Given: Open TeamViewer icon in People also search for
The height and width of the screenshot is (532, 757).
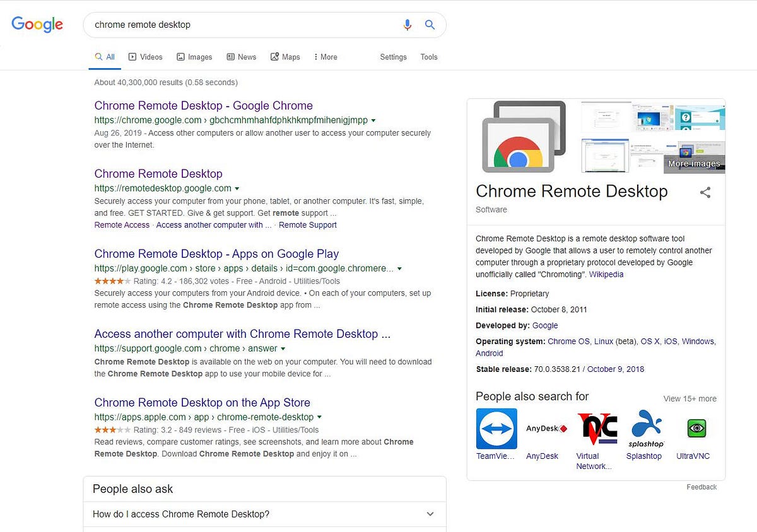Looking at the screenshot, I should [x=496, y=429].
